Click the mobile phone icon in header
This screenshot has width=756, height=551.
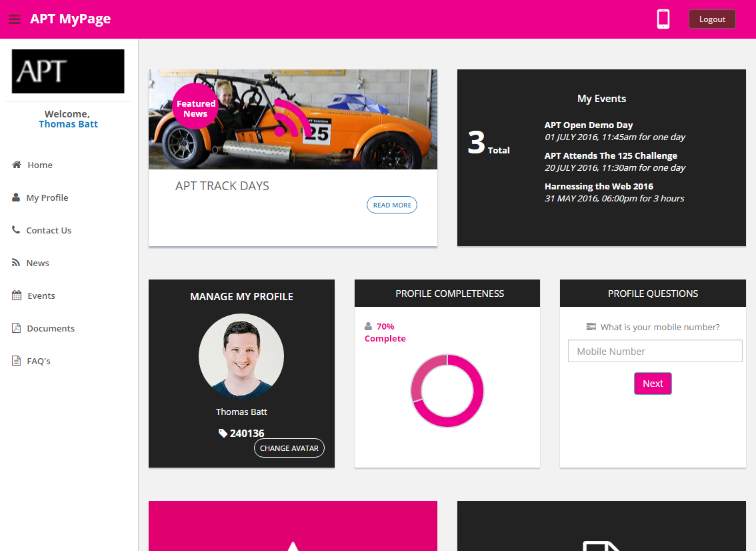tap(663, 19)
